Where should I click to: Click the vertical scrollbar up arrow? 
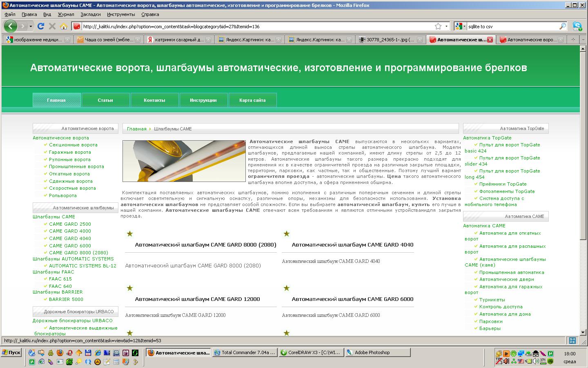pos(583,49)
